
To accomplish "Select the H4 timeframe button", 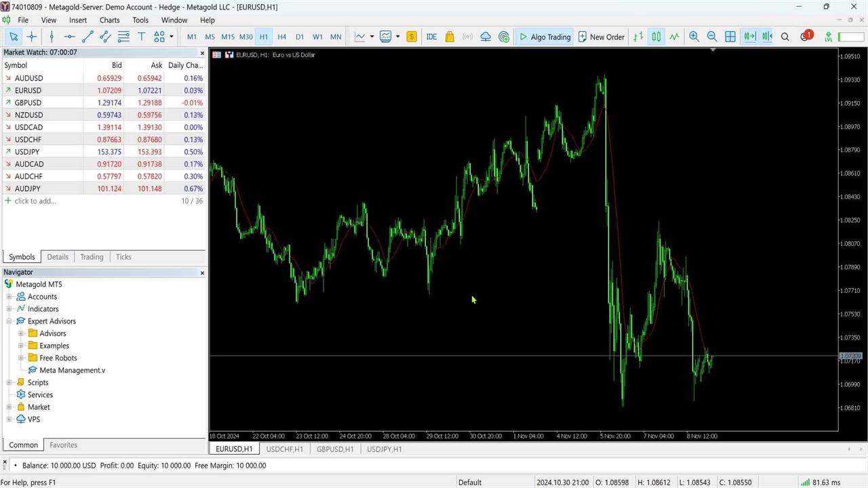I will [x=281, y=37].
